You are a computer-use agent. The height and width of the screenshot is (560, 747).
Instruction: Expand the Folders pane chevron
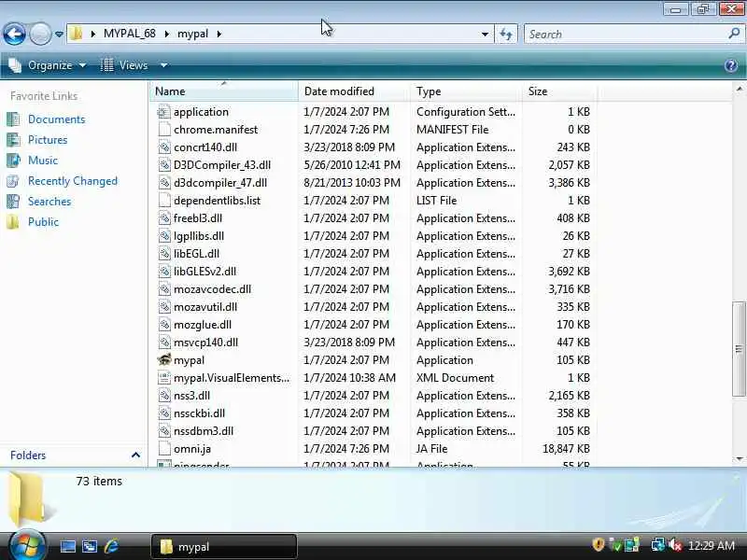tap(135, 455)
